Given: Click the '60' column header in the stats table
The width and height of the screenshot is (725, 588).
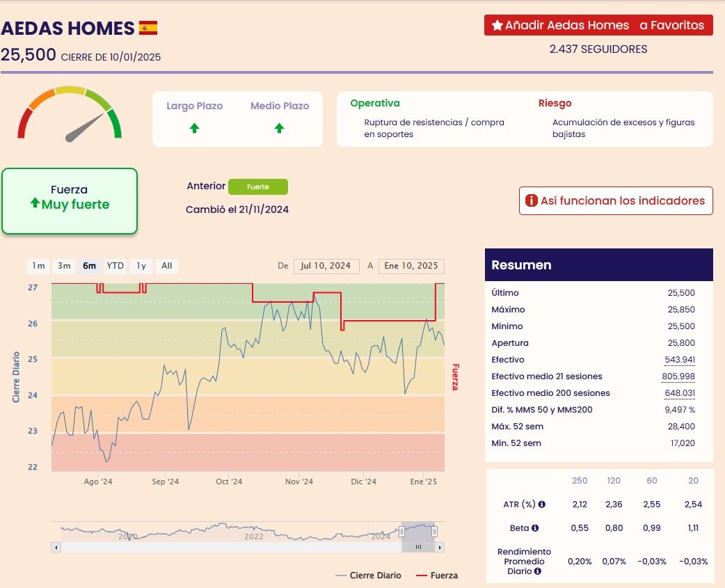Looking at the screenshot, I should coord(651,481).
